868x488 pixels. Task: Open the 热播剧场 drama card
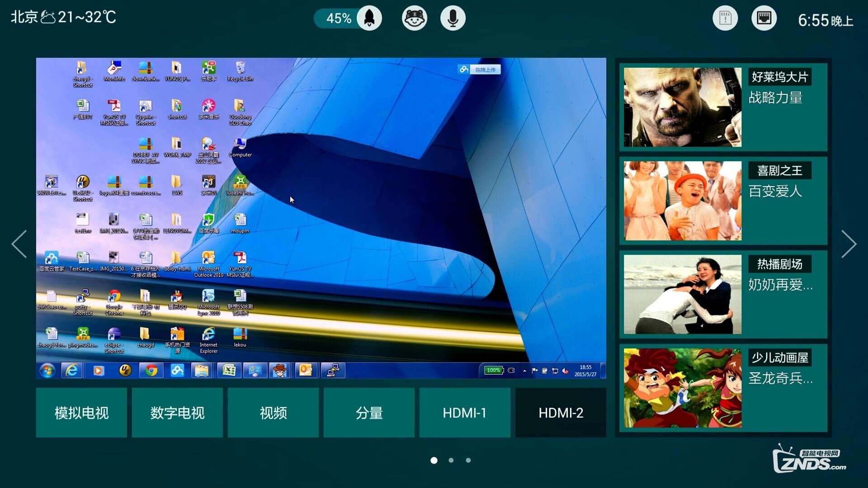pos(723,294)
